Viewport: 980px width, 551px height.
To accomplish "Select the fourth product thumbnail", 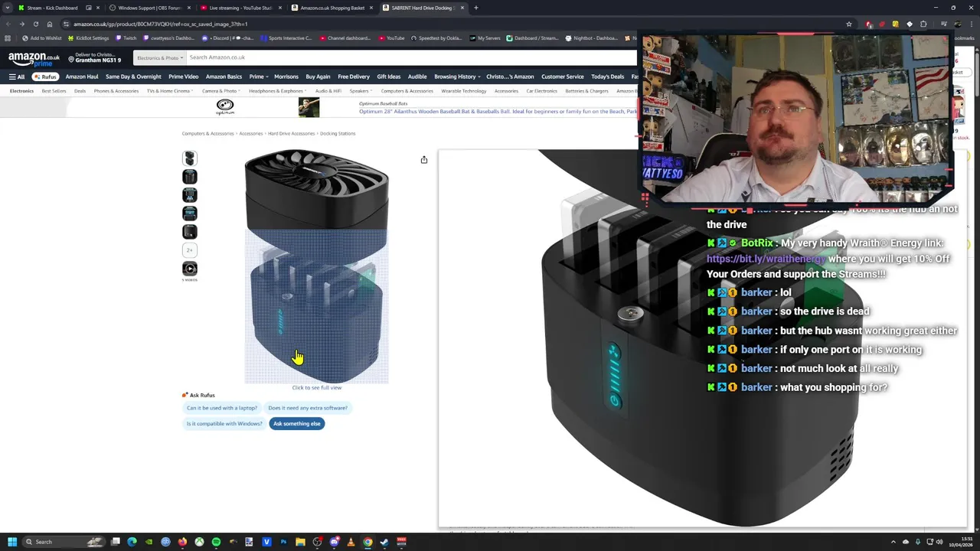I will click(x=190, y=214).
